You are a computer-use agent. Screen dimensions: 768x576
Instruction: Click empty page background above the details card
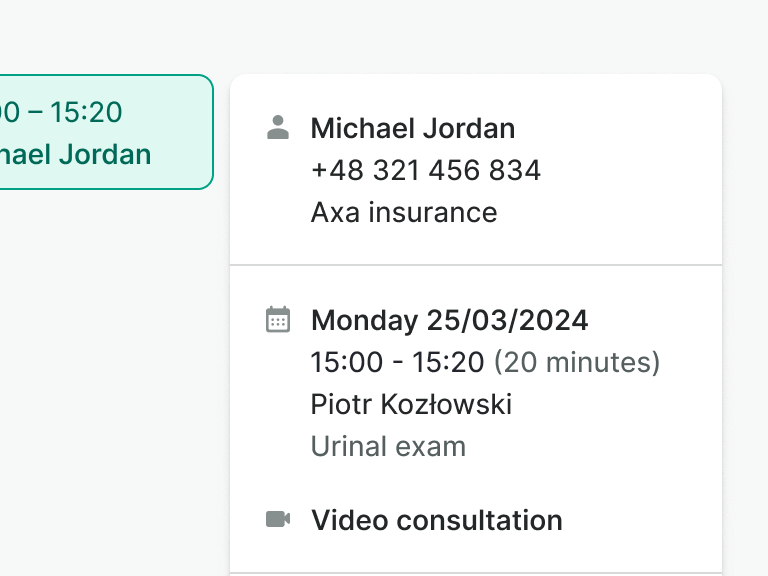pos(476,35)
